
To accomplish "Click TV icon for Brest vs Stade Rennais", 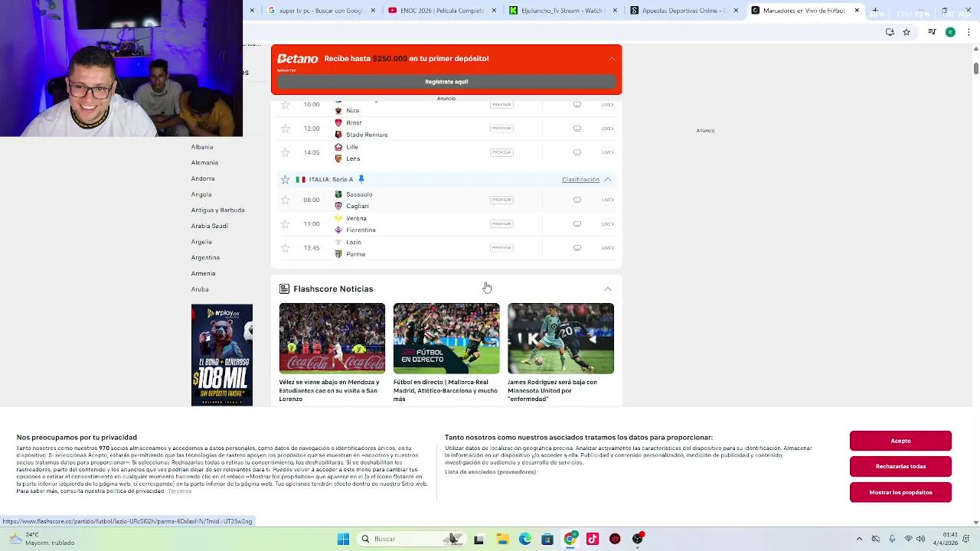I will click(x=577, y=129).
